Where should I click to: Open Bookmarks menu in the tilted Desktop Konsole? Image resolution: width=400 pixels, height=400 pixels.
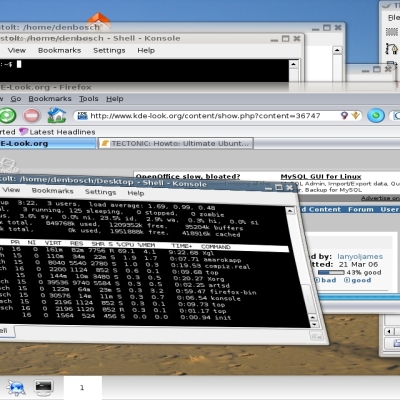coord(52,191)
